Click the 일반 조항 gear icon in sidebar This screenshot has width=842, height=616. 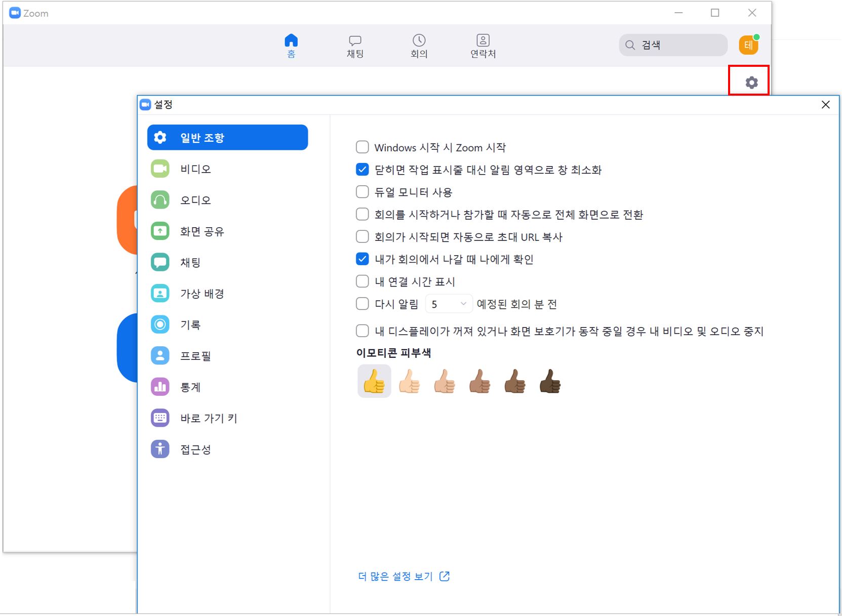(x=160, y=137)
